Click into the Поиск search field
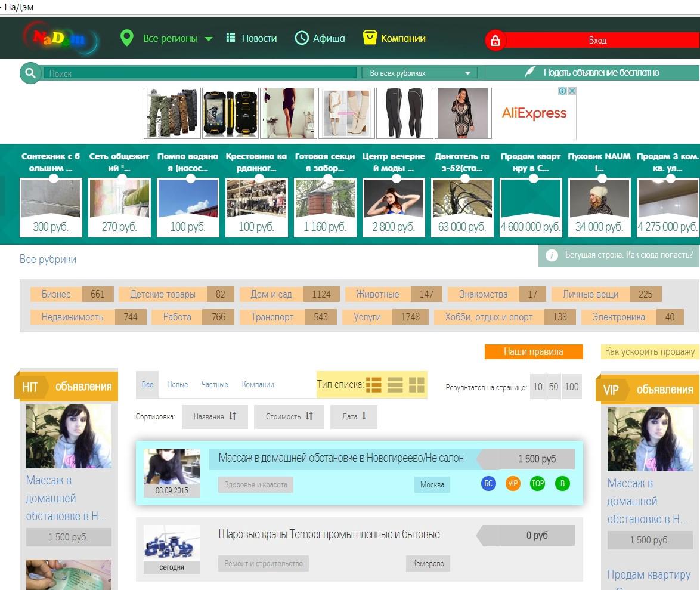Image resolution: width=700 pixels, height=590 pixels. [x=200, y=73]
